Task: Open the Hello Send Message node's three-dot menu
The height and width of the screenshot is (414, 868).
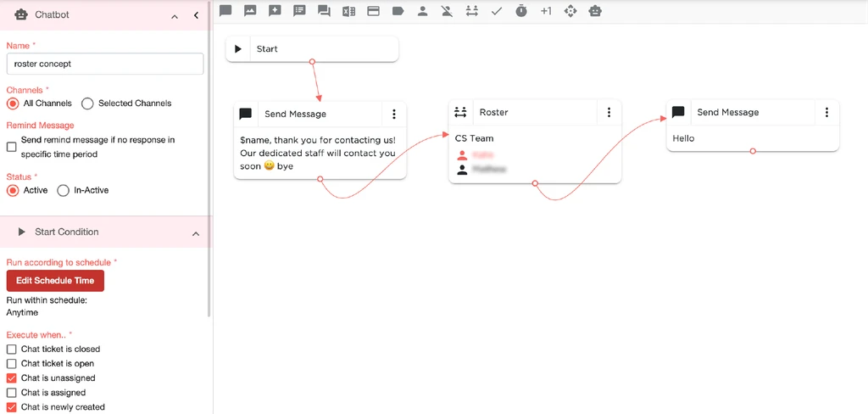Action: point(826,113)
